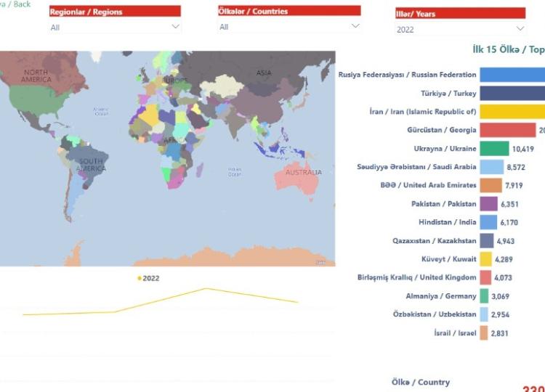Click the Back link at top left

16,4
